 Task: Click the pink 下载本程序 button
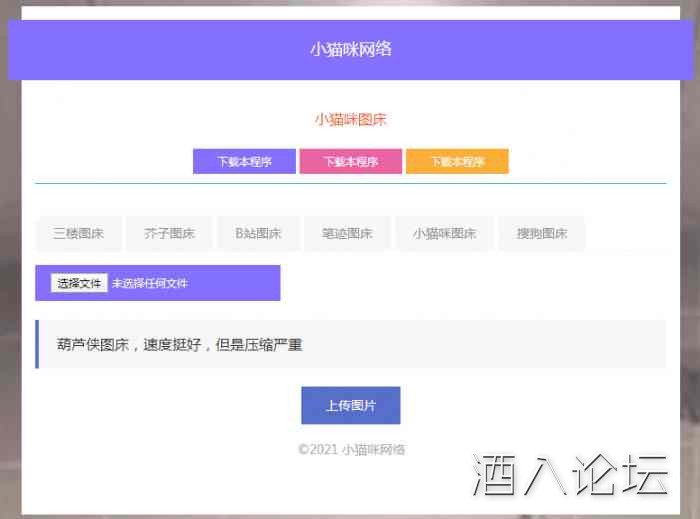(351, 162)
